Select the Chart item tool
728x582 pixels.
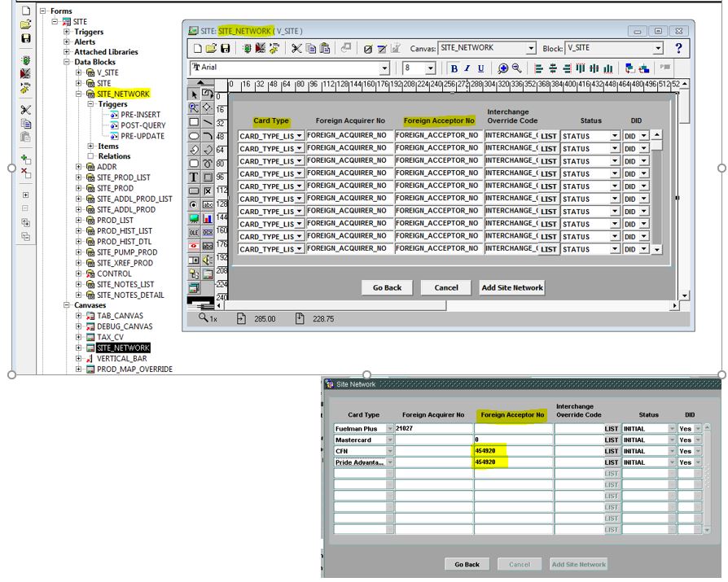[x=208, y=218]
